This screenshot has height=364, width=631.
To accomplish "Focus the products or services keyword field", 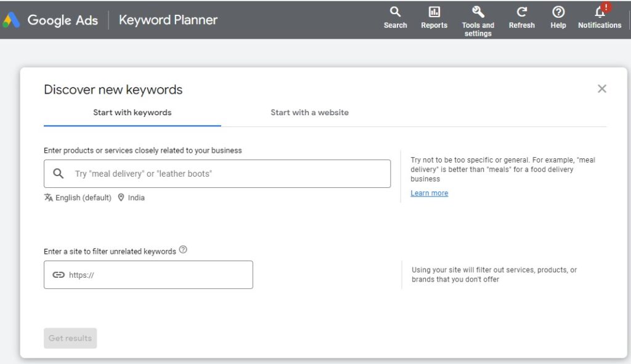I will pos(218,174).
